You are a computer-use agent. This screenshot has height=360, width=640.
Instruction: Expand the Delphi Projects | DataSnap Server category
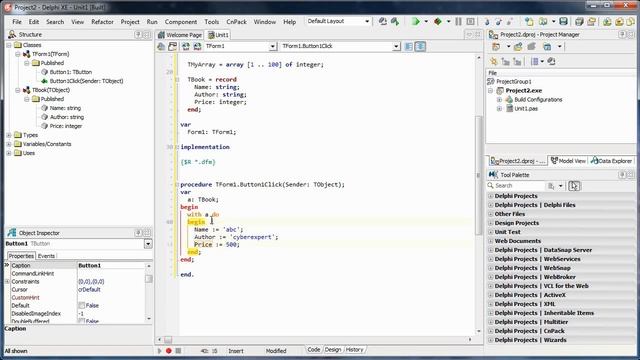tap(491, 250)
